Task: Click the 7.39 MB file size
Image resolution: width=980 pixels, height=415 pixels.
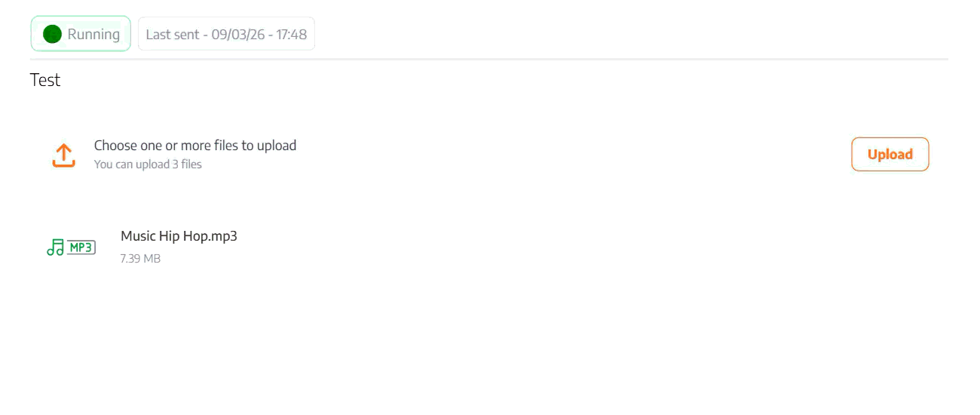Action: 140,259
